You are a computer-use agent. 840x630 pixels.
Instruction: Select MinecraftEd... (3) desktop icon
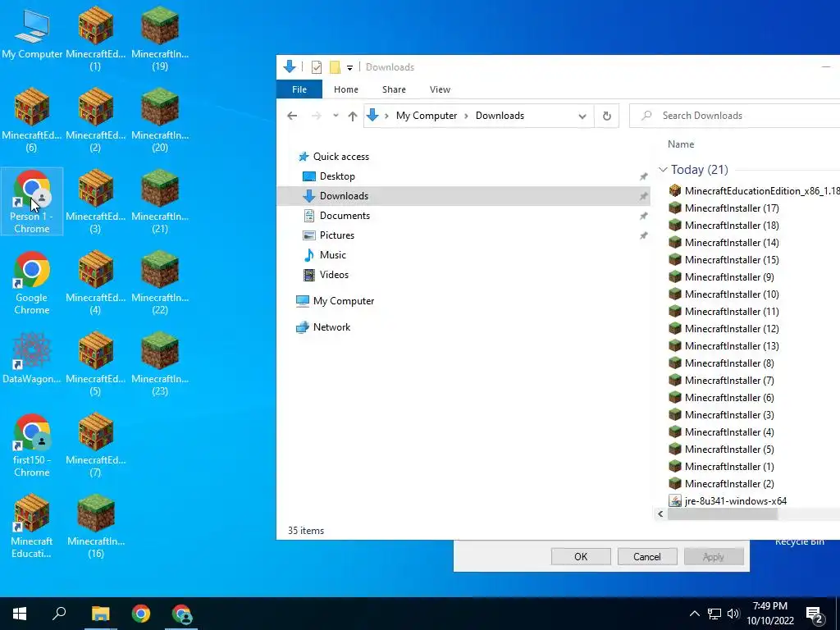point(95,201)
